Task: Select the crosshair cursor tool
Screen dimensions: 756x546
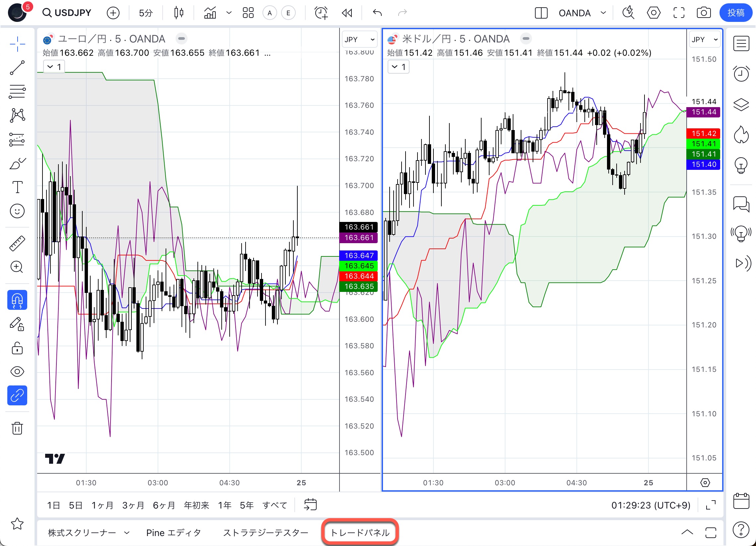Action: pyautogui.click(x=17, y=44)
